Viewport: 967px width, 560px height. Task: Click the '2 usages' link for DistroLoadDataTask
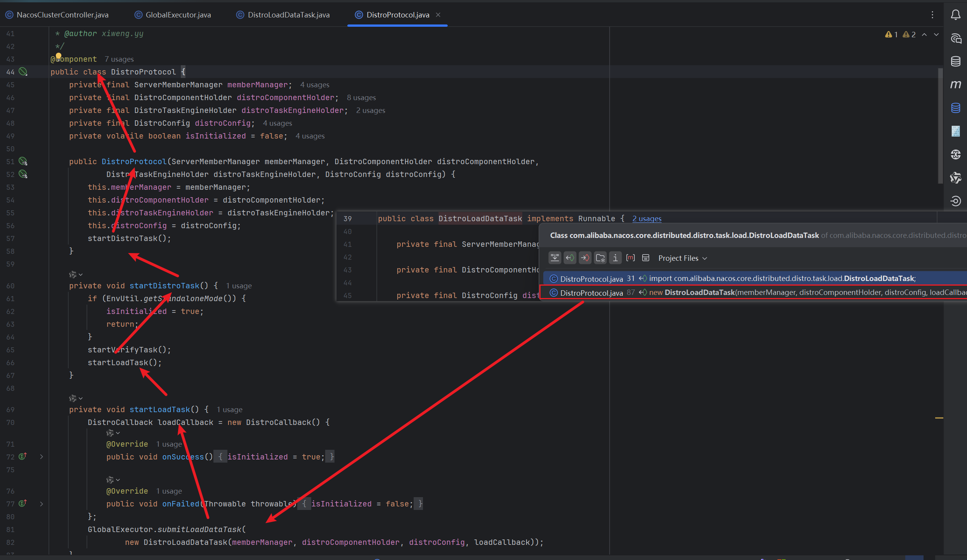tap(646, 218)
